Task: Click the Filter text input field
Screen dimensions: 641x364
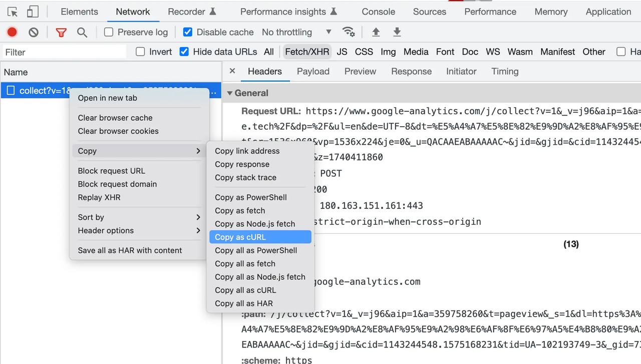Action: pos(64,52)
